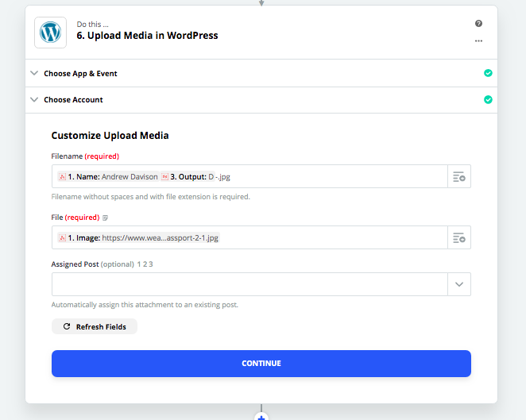Select the '1. Image' URL pill

click(138, 237)
